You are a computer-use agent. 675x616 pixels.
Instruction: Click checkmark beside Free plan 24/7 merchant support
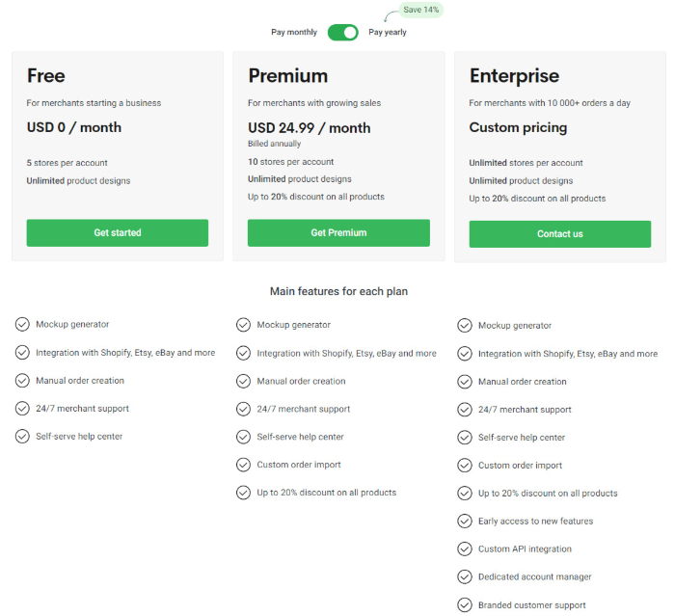pyautogui.click(x=22, y=409)
